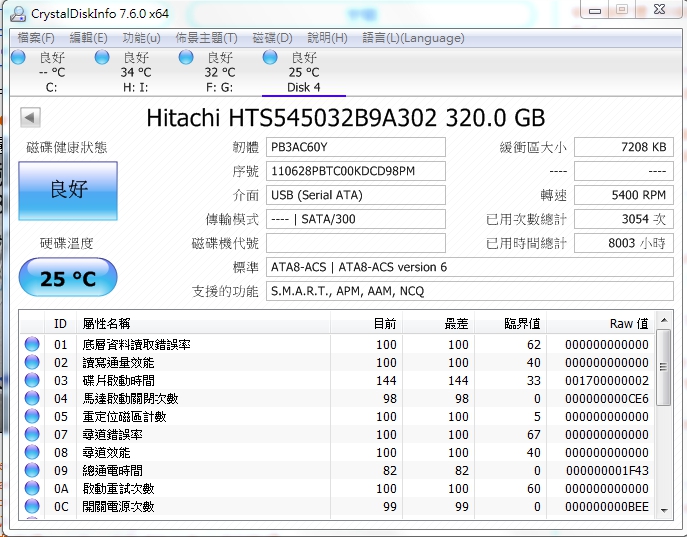Click raw value 00000000CE6
The height and width of the screenshot is (537, 687).
(607, 399)
